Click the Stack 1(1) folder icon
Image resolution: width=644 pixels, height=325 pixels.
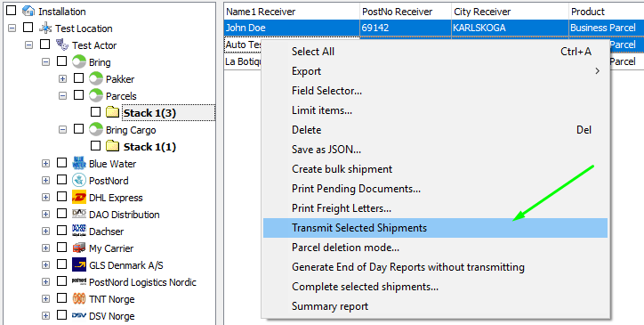(113, 146)
